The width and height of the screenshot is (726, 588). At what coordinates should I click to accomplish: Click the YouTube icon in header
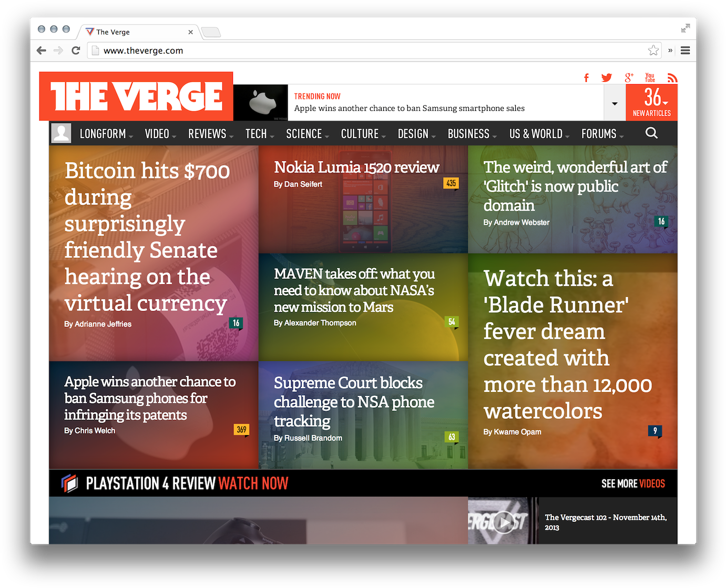pos(650,78)
